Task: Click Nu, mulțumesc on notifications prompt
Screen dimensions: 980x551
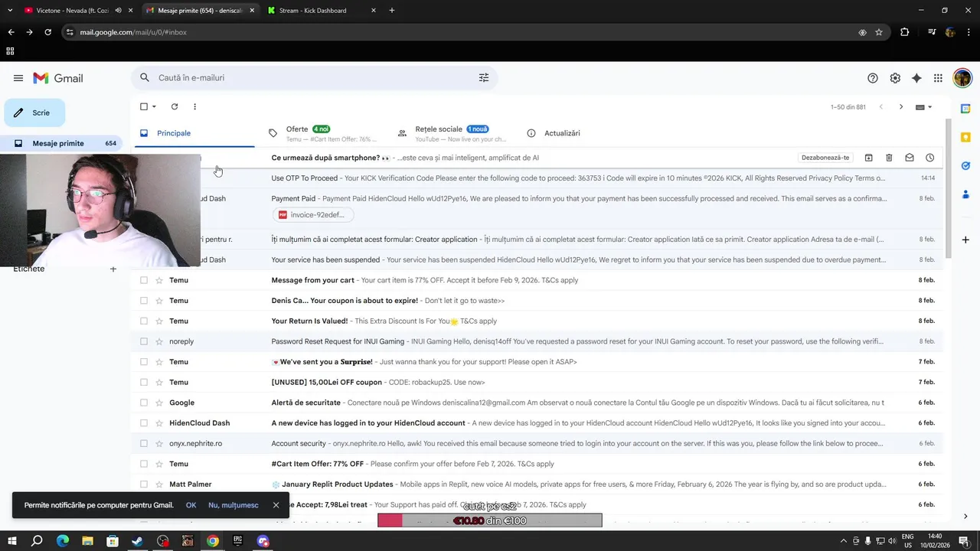Action: pos(234,505)
